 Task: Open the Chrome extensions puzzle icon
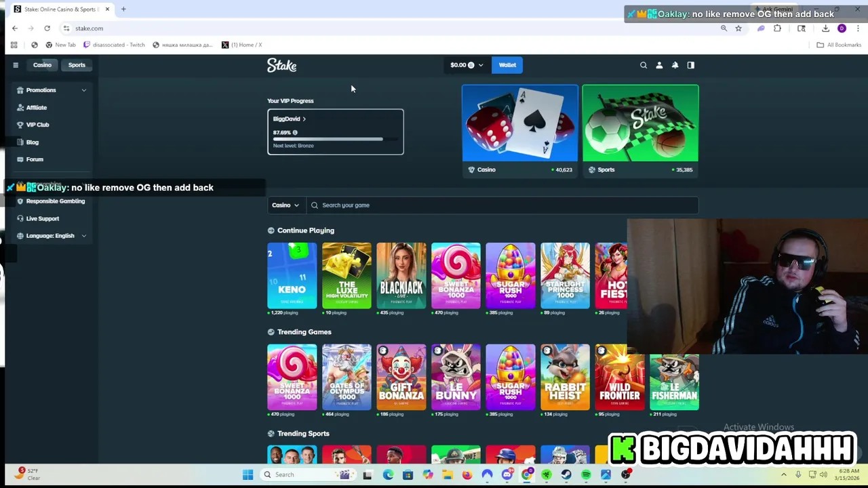[x=777, y=28]
